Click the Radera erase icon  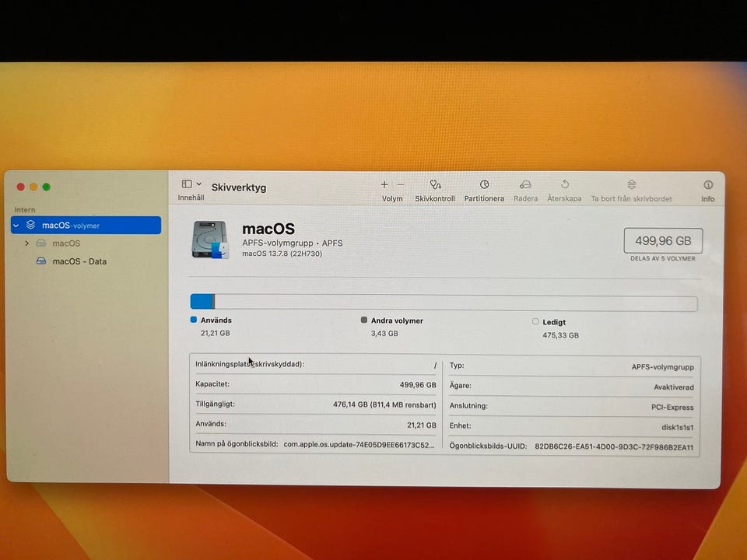pos(525,184)
